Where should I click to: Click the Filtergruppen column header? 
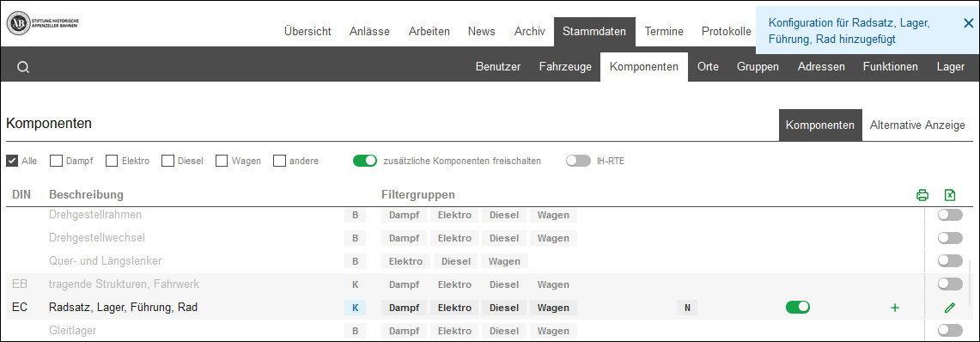point(418,195)
